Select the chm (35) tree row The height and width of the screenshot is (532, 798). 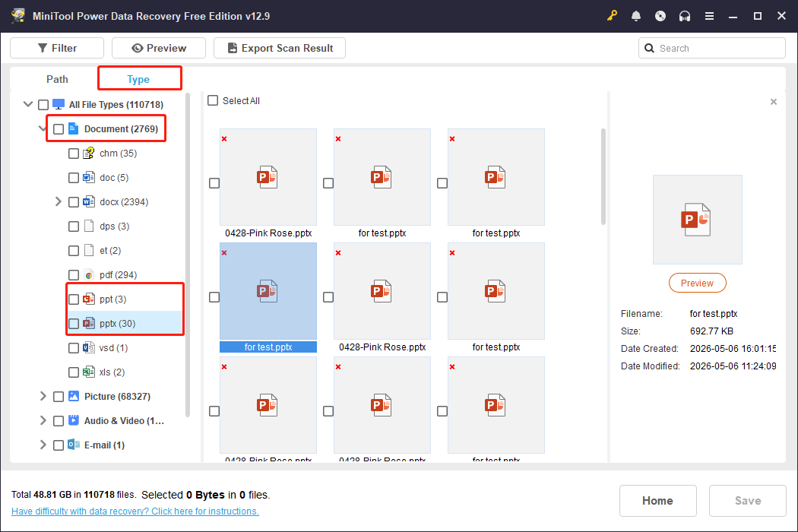tap(118, 154)
